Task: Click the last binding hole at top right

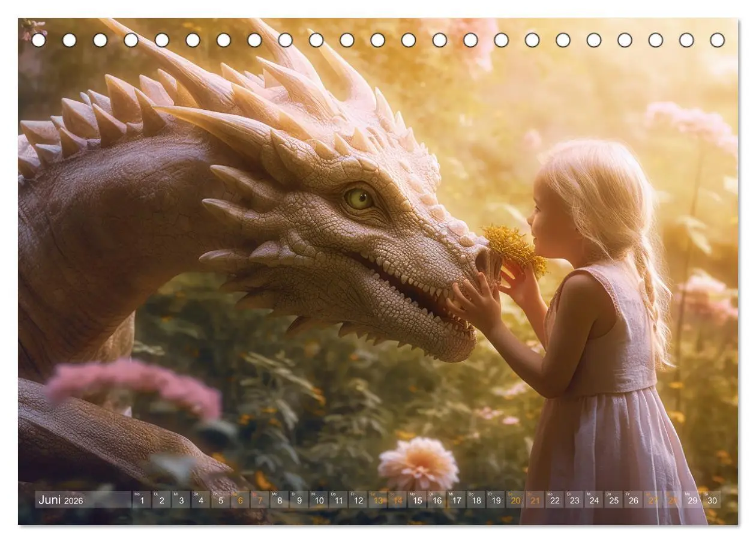Action: pyautogui.click(x=717, y=40)
